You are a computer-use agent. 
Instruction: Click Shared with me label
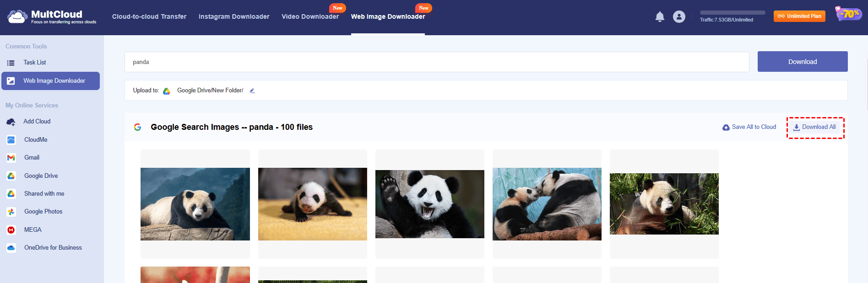pyautogui.click(x=44, y=194)
